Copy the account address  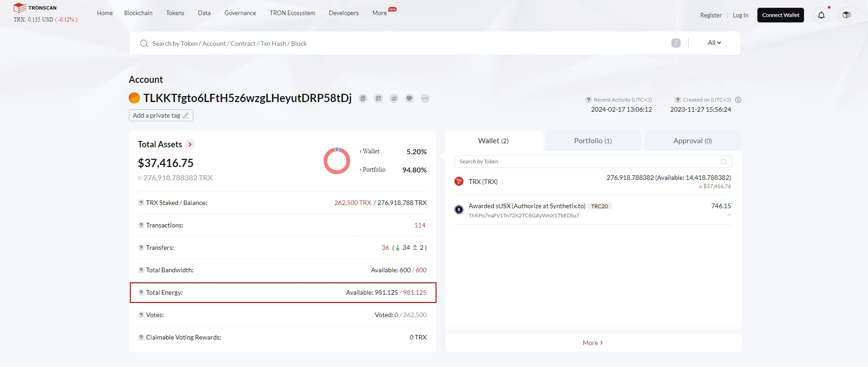pos(363,98)
